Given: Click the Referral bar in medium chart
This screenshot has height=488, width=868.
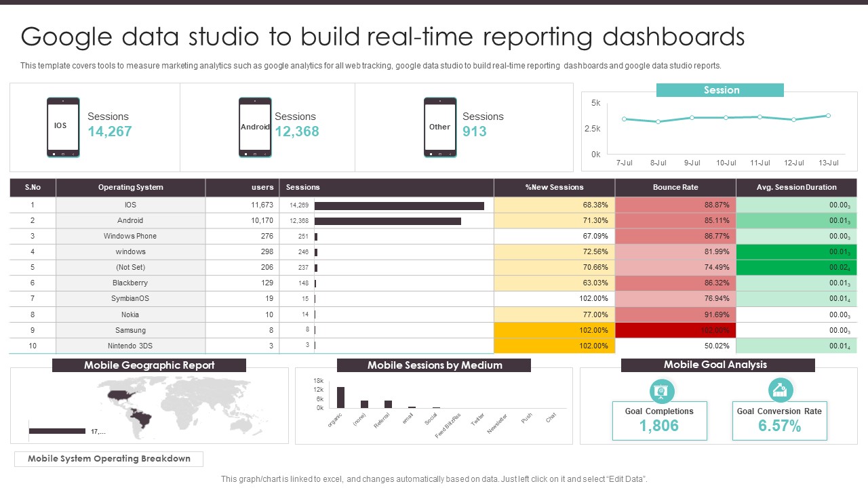Looking at the screenshot, I should tap(388, 404).
